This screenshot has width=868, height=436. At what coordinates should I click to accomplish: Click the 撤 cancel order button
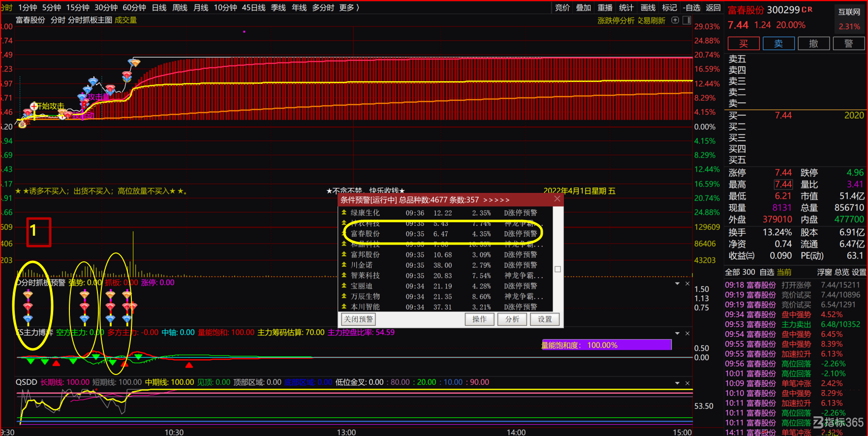pyautogui.click(x=814, y=43)
